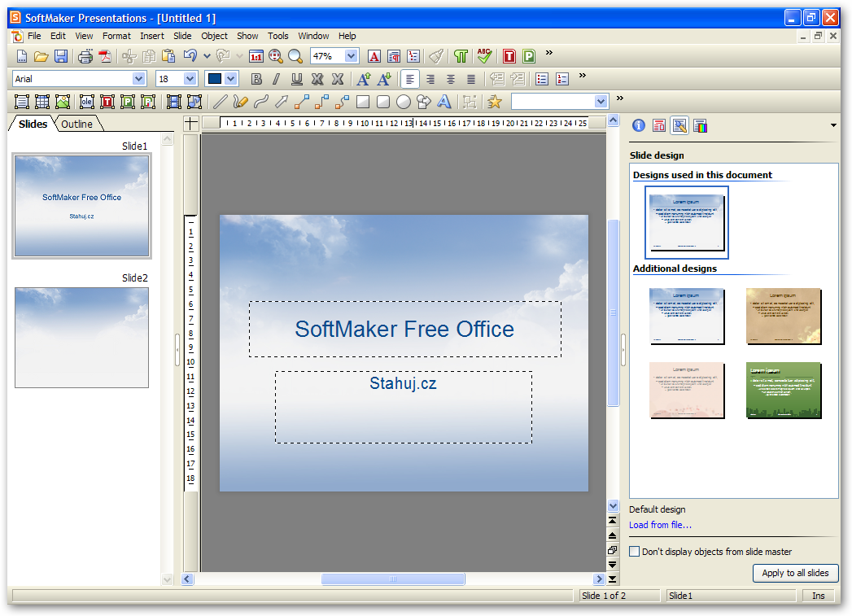
Task: Go to next slide arrow button
Action: click(613, 565)
